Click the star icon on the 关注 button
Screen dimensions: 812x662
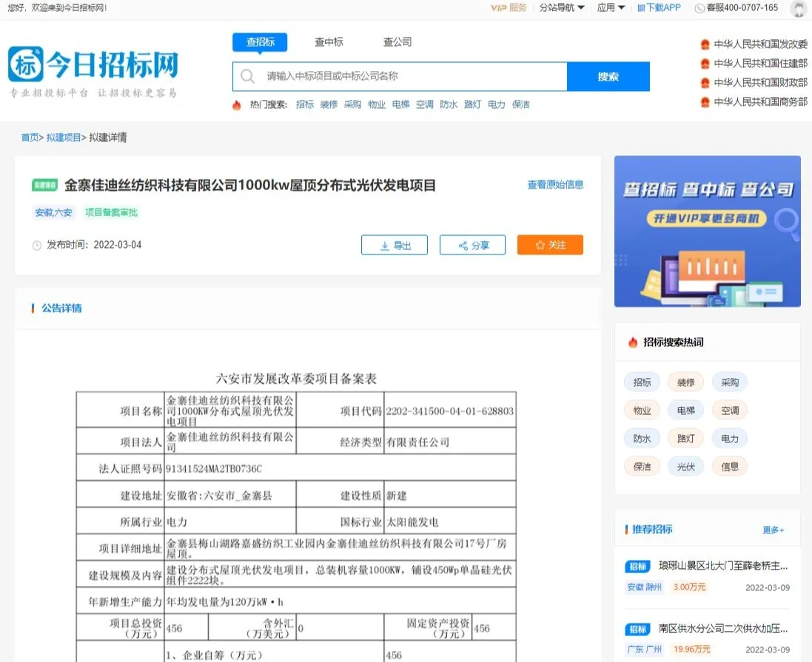pos(539,245)
